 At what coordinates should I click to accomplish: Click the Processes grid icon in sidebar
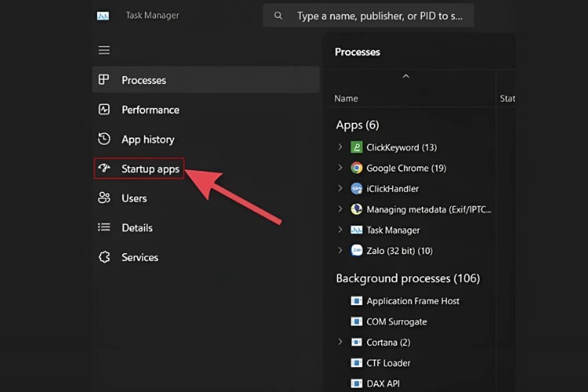[104, 80]
